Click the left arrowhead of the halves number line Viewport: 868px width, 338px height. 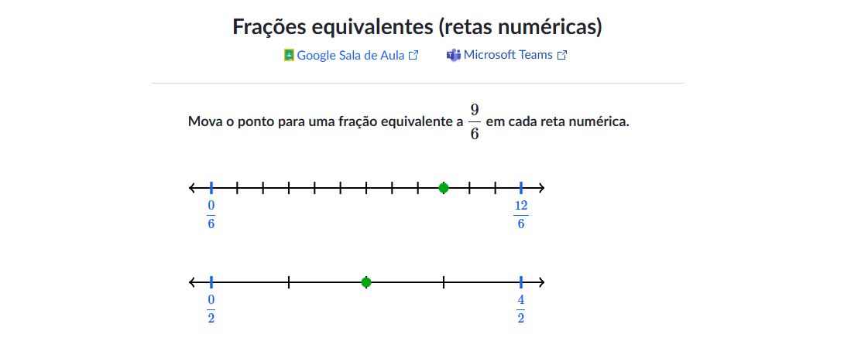(193, 282)
